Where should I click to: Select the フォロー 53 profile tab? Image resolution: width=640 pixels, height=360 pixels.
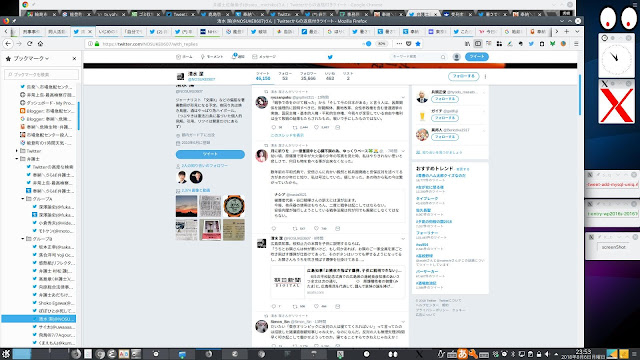pyautogui.click(x=285, y=76)
